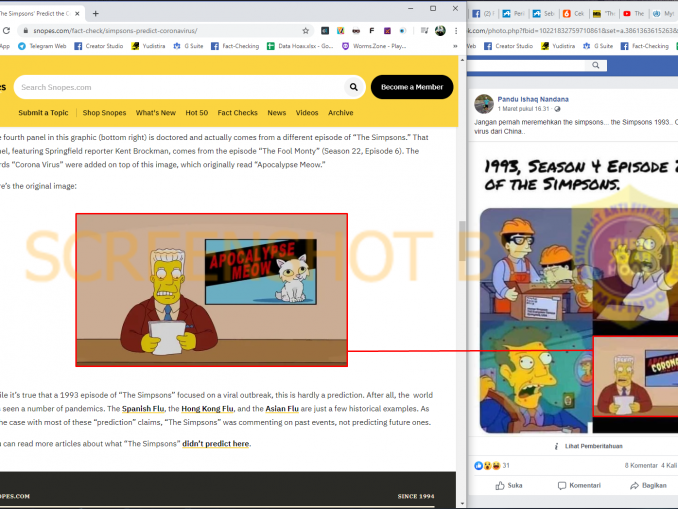Open the Chrome three-dot menu
The width and height of the screenshot is (678, 509).
pyautogui.click(x=456, y=31)
